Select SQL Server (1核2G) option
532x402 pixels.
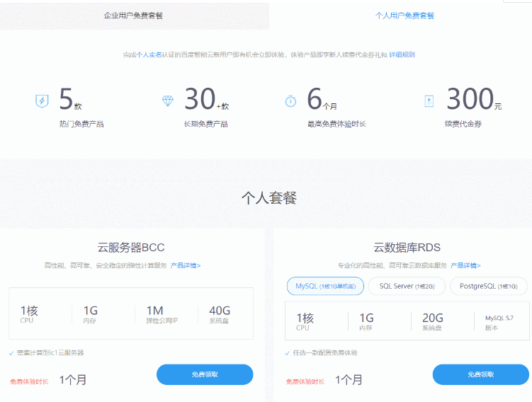pyautogui.click(x=407, y=286)
